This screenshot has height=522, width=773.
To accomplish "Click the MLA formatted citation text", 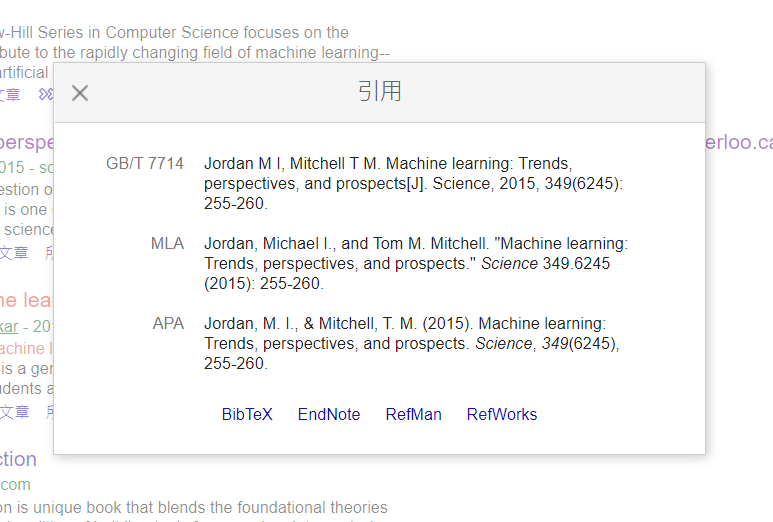I will coord(415,263).
